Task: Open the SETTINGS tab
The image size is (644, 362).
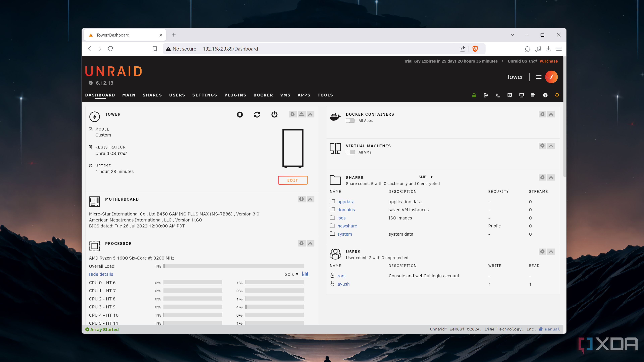Action: pyautogui.click(x=204, y=95)
